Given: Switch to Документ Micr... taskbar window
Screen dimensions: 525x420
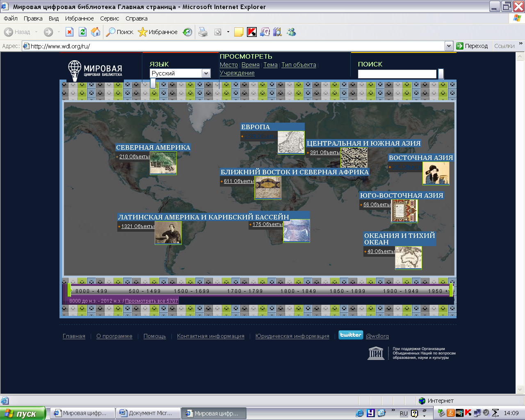Looking at the screenshot, I should 148,413.
